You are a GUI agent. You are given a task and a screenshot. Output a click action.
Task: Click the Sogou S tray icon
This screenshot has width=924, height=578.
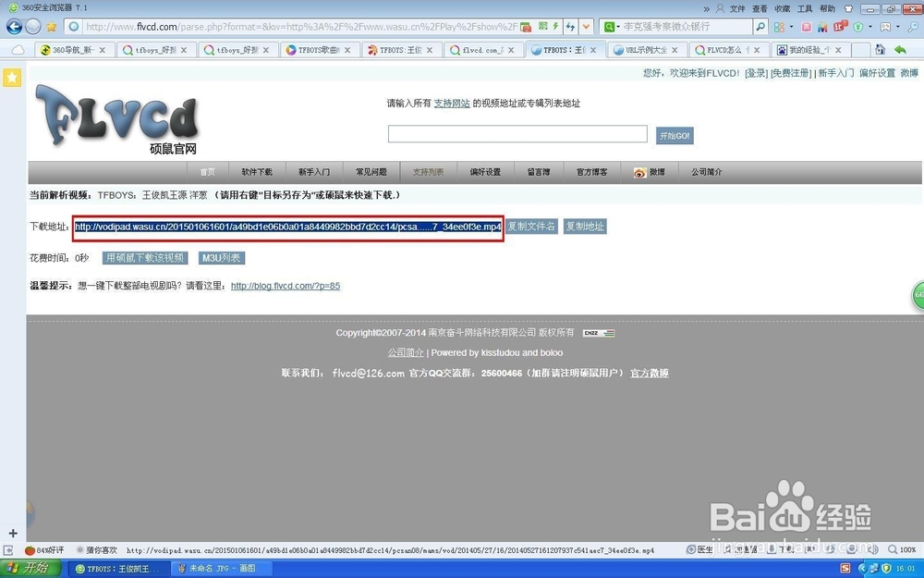pyautogui.click(x=845, y=569)
